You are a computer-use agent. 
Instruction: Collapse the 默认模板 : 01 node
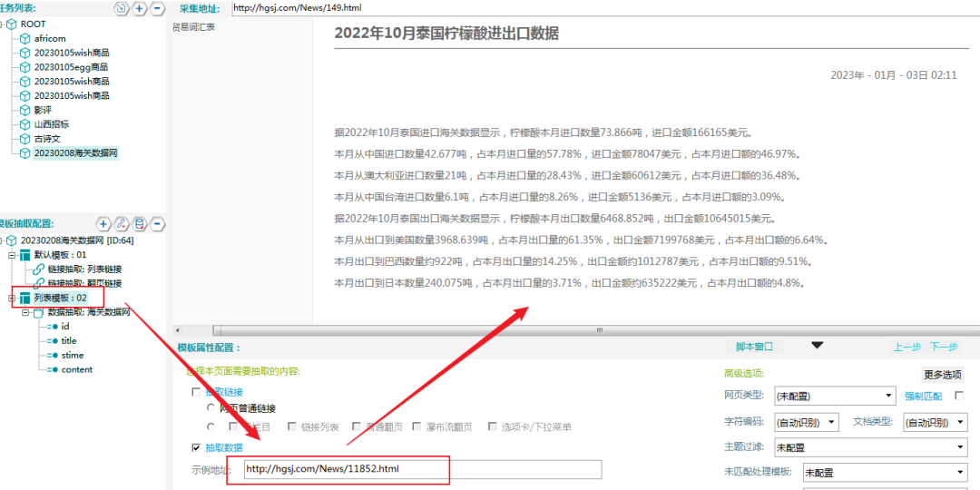[x=12, y=255]
